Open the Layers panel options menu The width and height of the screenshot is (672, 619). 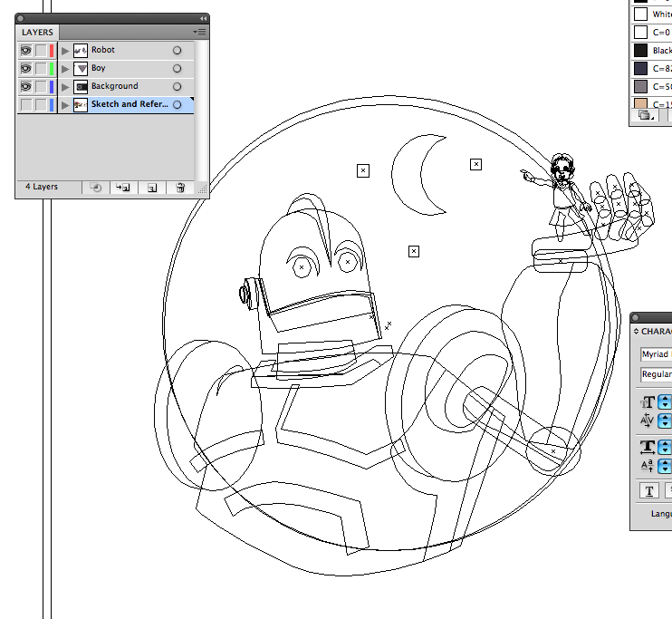[x=200, y=32]
